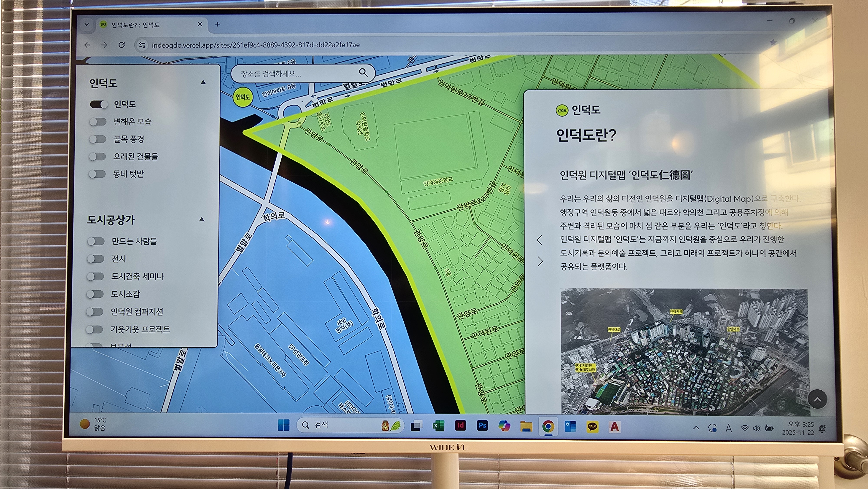Collapse the 인덕도 section arrow
This screenshot has width=868, height=489.
[203, 82]
